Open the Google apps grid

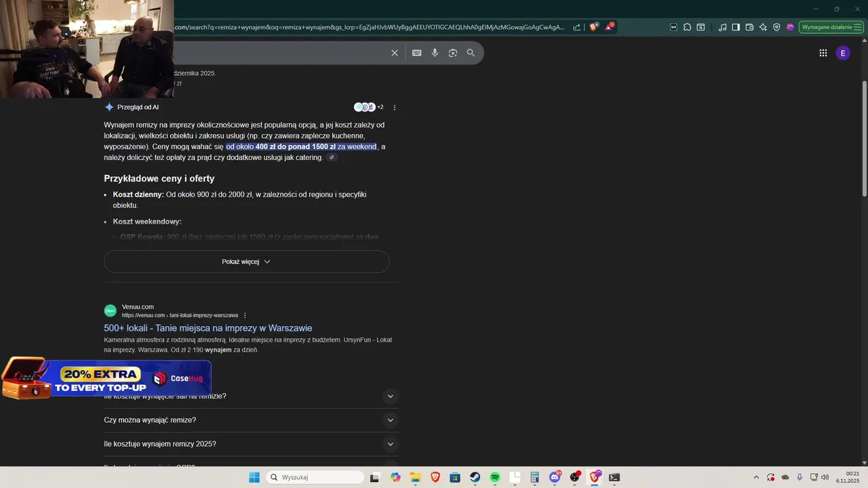point(823,53)
